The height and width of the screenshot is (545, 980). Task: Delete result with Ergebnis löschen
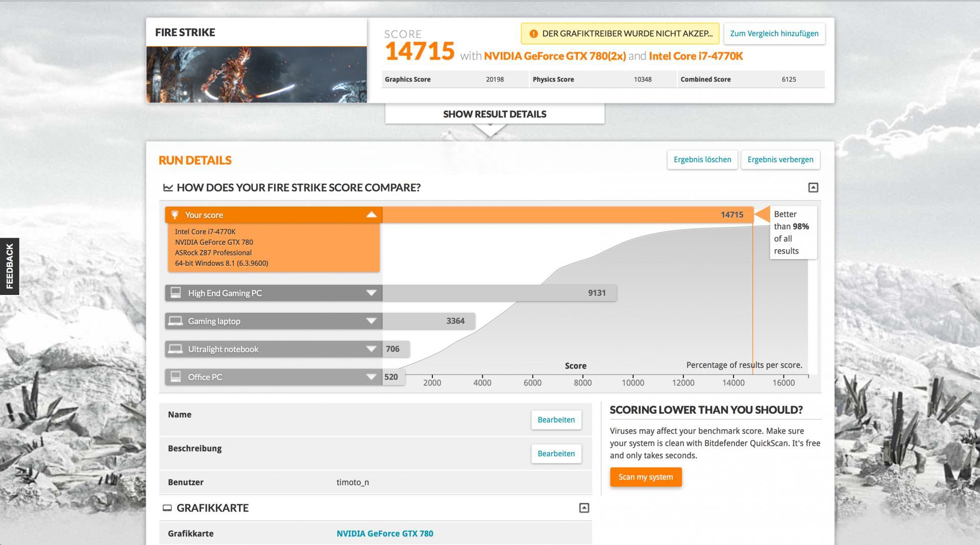702,160
